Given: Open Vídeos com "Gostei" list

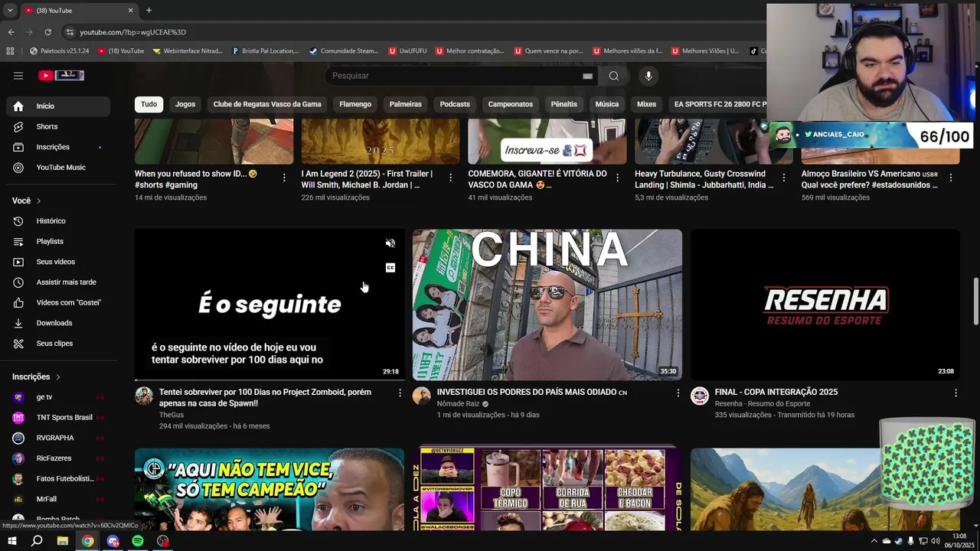Looking at the screenshot, I should (58, 303).
